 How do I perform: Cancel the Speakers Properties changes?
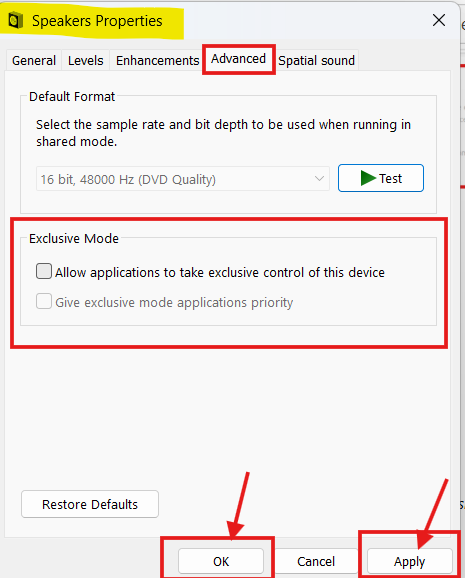point(316,561)
